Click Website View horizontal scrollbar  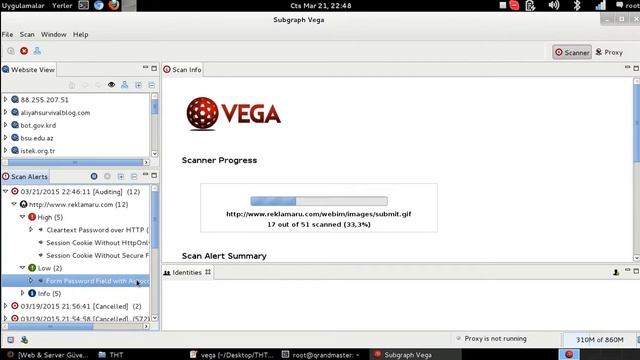tap(75, 162)
